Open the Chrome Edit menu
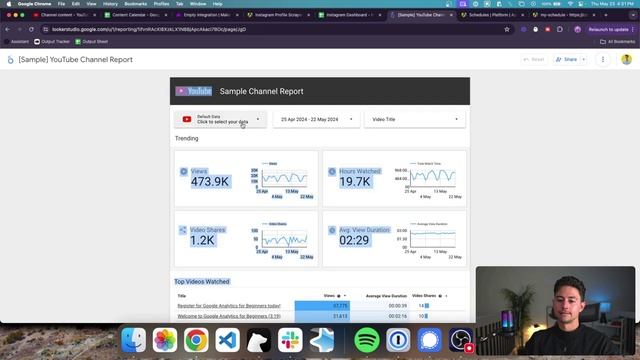640x360 pixels. pos(76,4)
